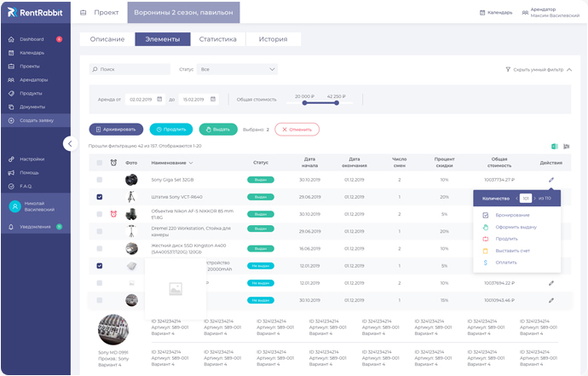
Task: Click the Николай Василевский user avatar
Action: pos(15,206)
